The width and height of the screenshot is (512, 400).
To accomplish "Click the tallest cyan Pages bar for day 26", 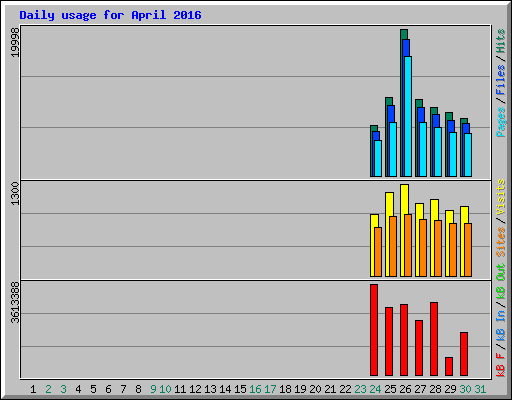I will [x=408, y=116].
